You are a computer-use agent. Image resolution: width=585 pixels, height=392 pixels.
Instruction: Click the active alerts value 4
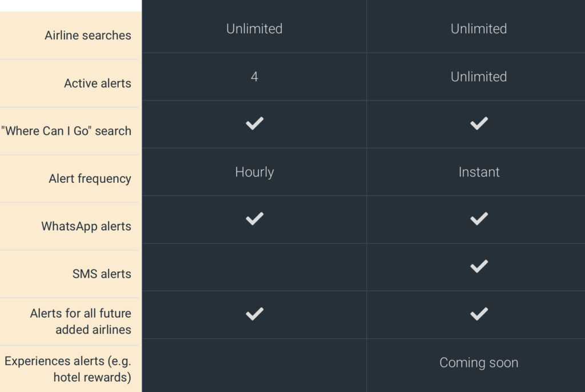tap(254, 77)
